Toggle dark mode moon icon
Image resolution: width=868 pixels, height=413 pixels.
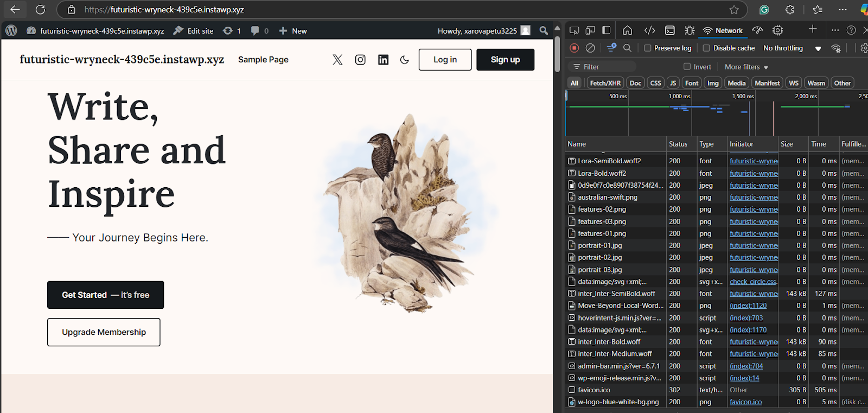pyautogui.click(x=405, y=60)
